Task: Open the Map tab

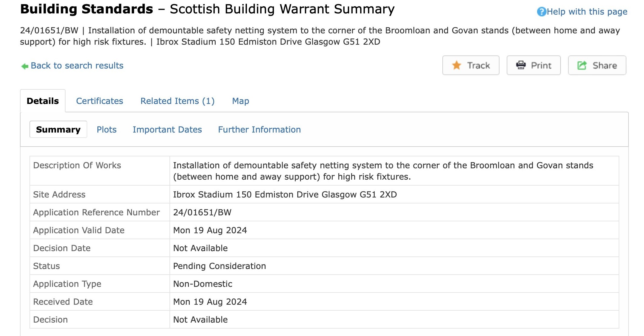Action: [240, 101]
